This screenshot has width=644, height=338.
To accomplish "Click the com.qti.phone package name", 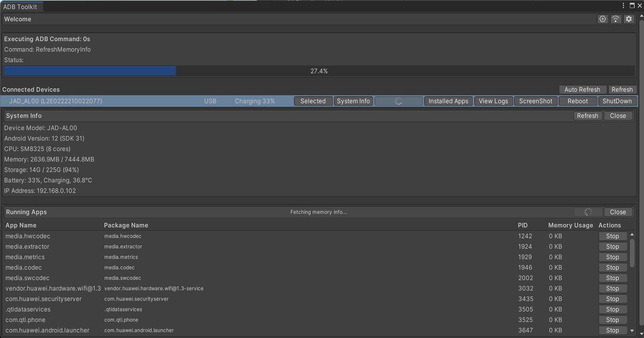I will coord(121,320).
